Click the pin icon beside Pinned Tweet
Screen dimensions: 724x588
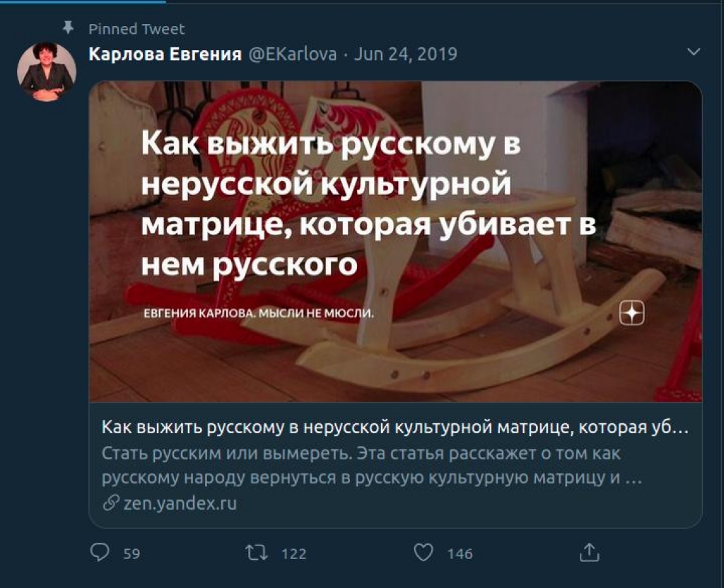[x=69, y=28]
